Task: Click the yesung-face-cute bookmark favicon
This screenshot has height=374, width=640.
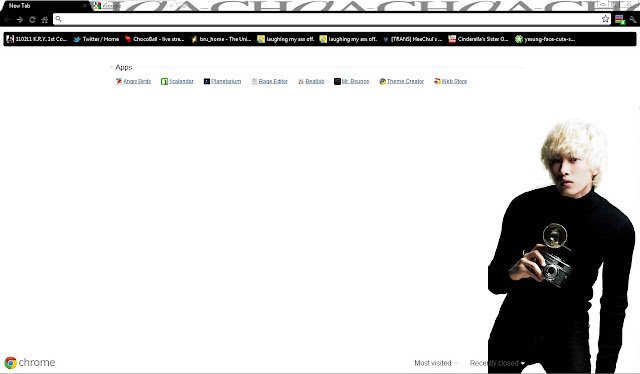Action: click(x=518, y=39)
